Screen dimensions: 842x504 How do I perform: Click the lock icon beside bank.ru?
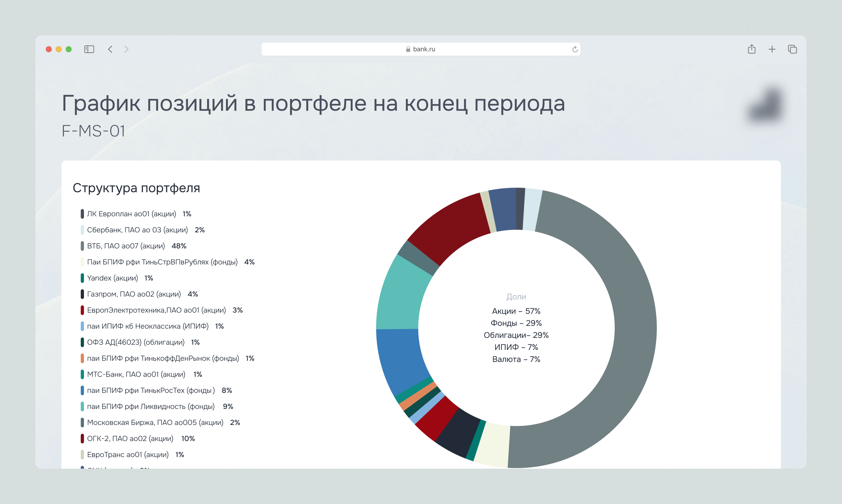[x=408, y=49]
